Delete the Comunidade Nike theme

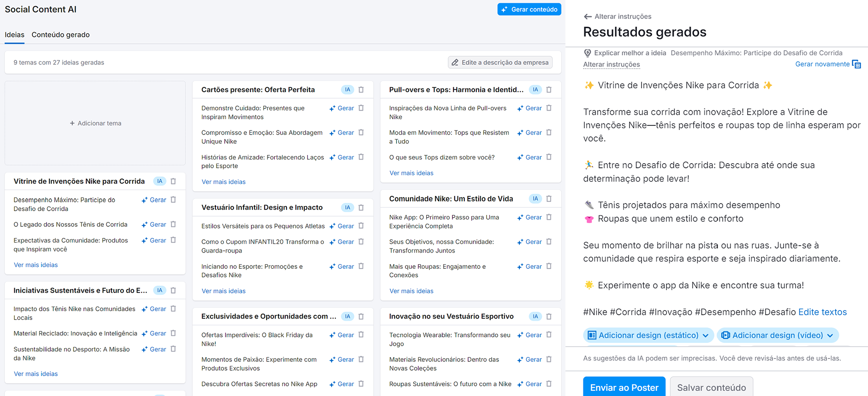click(549, 199)
